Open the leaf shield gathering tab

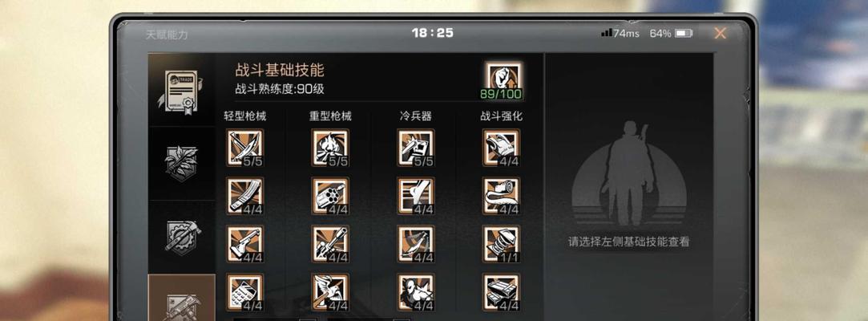[181, 163]
